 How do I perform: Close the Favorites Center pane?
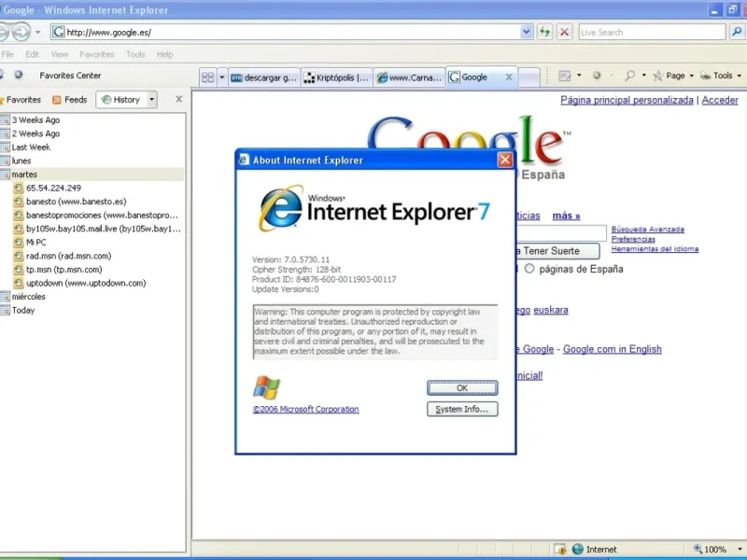coord(179,99)
